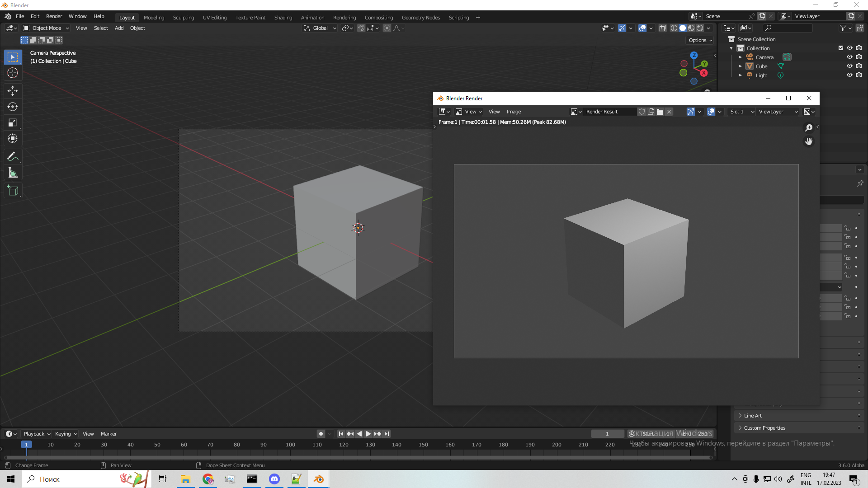The image size is (868, 488).
Task: Select the Cursor tool in the left toolbar
Action: tap(13, 73)
